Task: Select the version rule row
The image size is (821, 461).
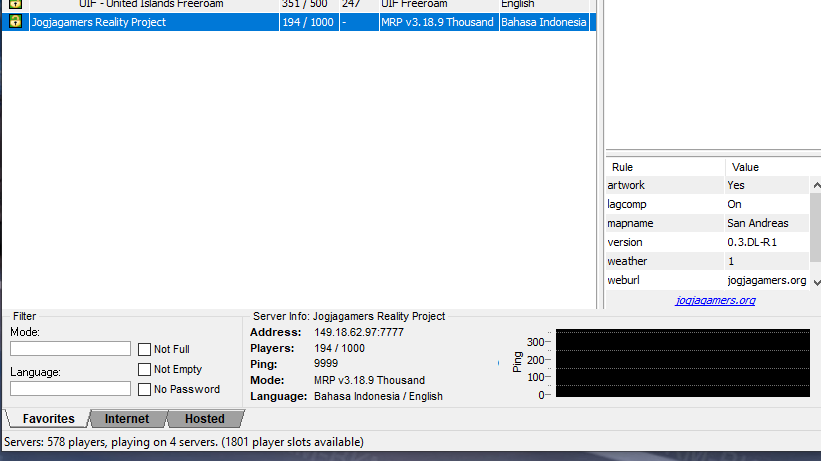Action: [x=708, y=242]
